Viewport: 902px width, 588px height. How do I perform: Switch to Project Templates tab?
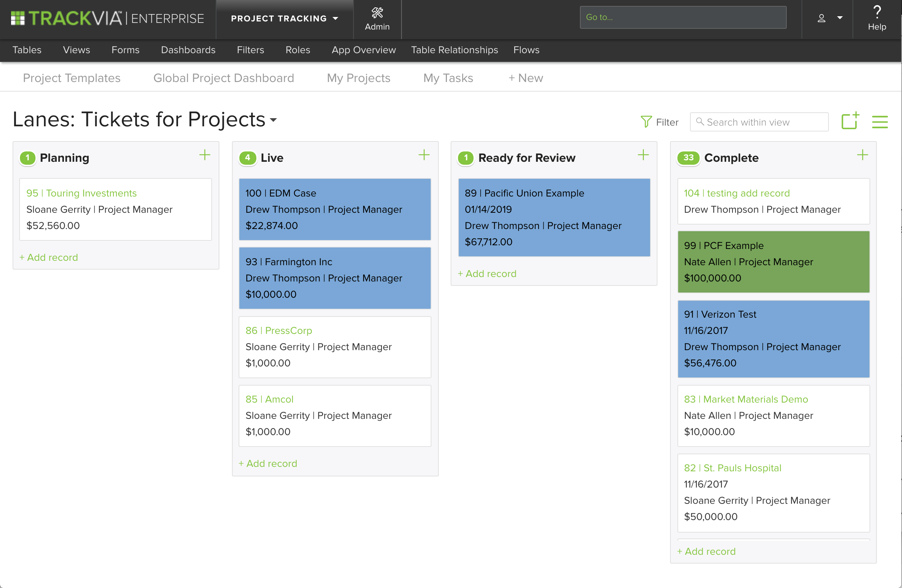tap(72, 78)
